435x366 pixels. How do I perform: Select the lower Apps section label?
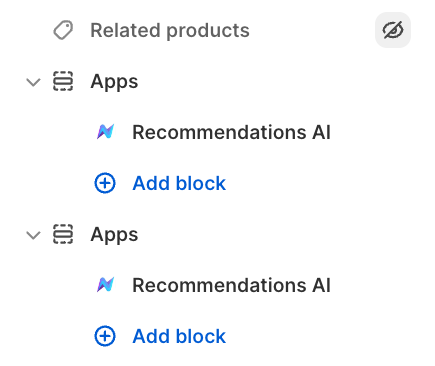[x=114, y=235]
